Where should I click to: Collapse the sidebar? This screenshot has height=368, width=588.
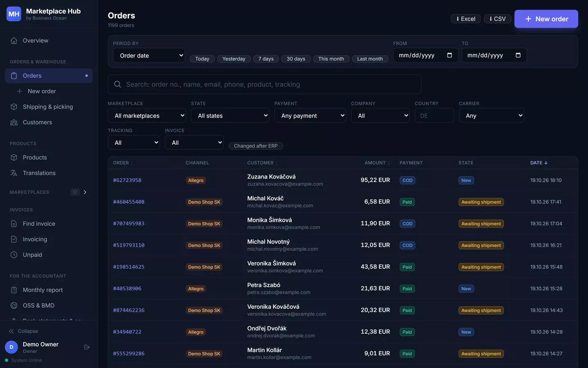[x=24, y=331]
